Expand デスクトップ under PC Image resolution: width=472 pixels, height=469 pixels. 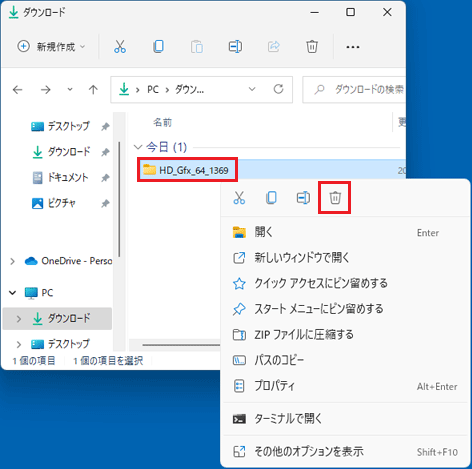(x=19, y=344)
